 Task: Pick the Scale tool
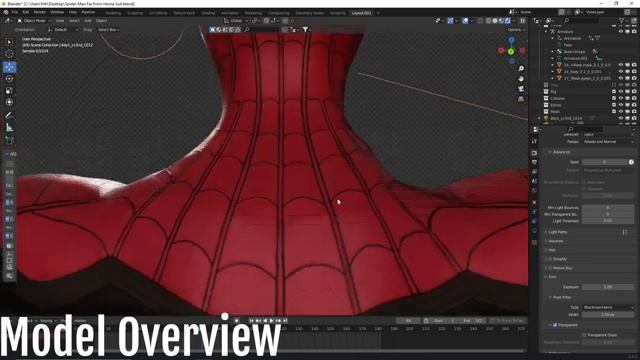[9, 91]
